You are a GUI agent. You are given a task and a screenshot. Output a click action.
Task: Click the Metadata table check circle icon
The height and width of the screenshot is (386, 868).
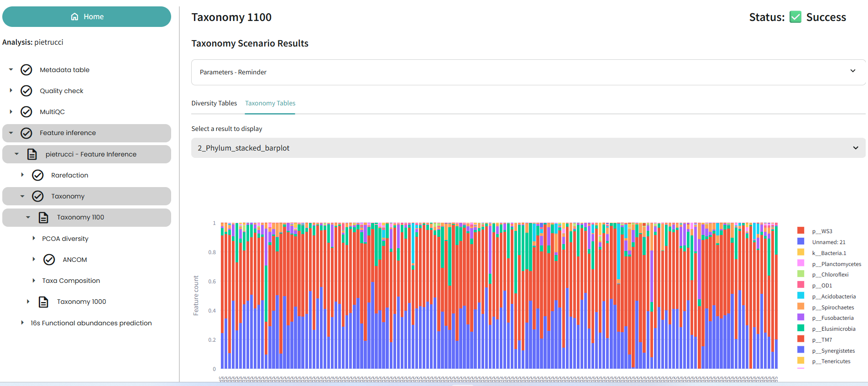[x=26, y=70]
